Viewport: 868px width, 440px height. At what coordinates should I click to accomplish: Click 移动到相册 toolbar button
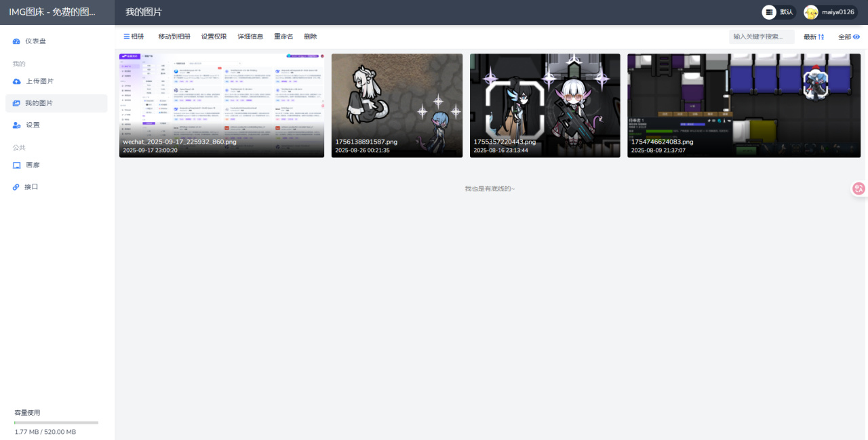(x=174, y=37)
